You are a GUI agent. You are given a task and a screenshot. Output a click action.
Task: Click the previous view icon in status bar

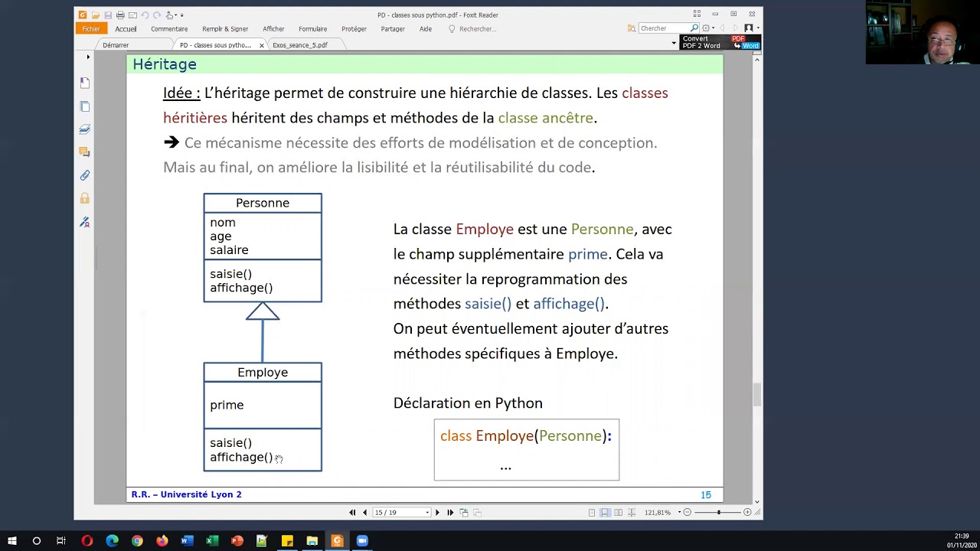coord(464,513)
